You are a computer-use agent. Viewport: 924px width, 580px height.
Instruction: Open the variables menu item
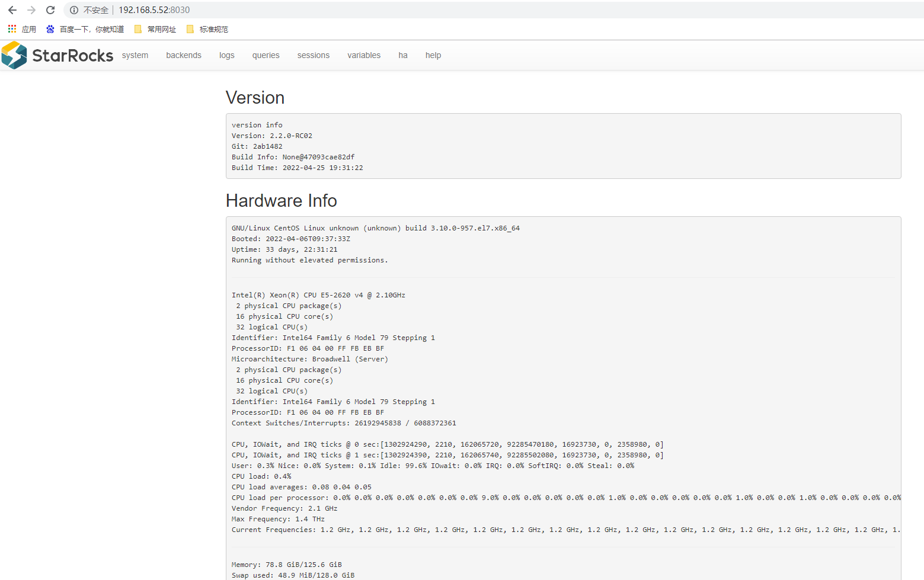click(364, 55)
